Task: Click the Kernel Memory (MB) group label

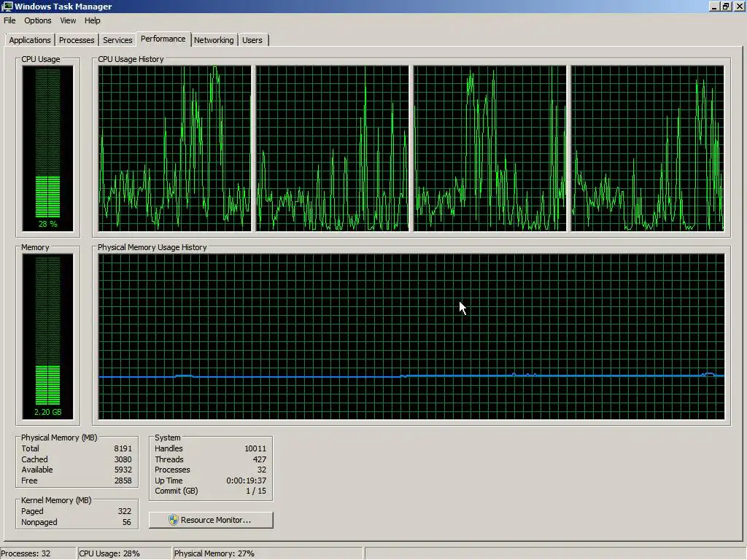Action: pos(56,500)
